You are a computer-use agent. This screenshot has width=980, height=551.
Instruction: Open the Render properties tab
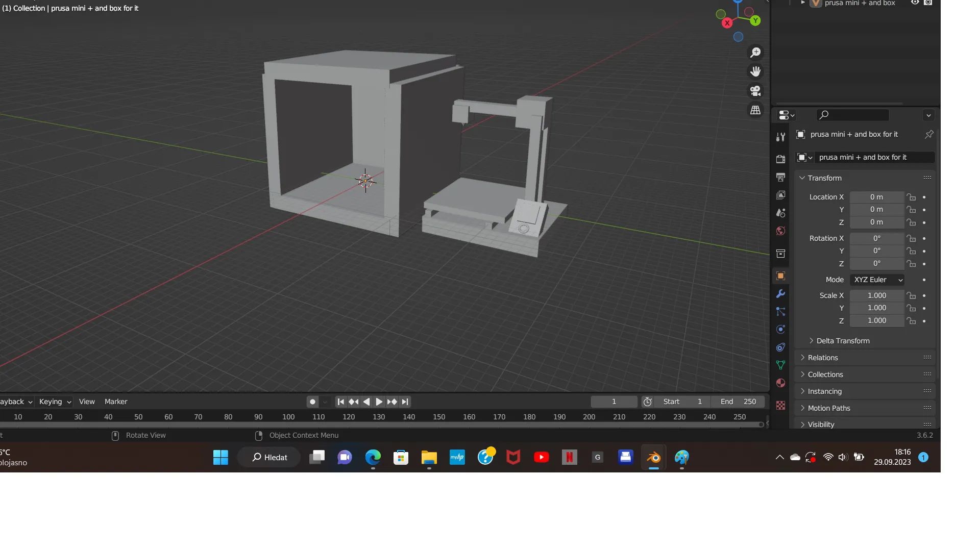(x=780, y=159)
